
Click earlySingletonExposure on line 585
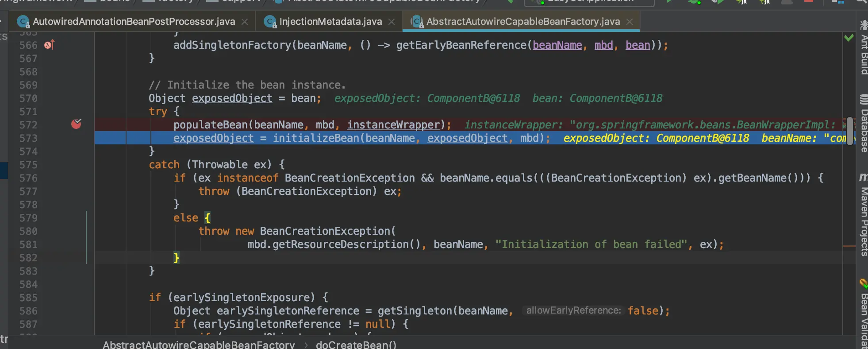tap(242, 298)
